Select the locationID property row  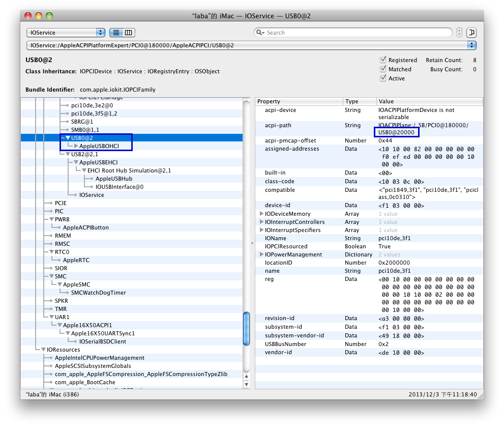click(x=369, y=263)
